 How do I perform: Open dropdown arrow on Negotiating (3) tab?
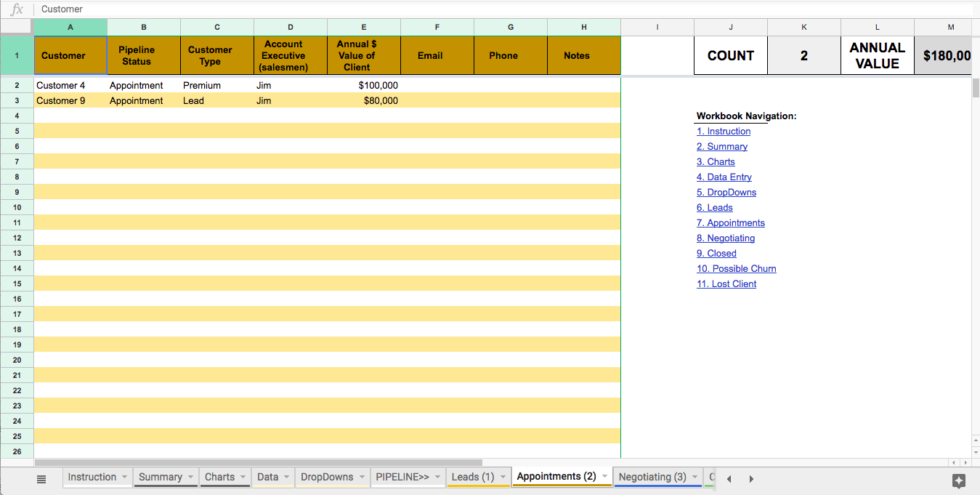[694, 478]
